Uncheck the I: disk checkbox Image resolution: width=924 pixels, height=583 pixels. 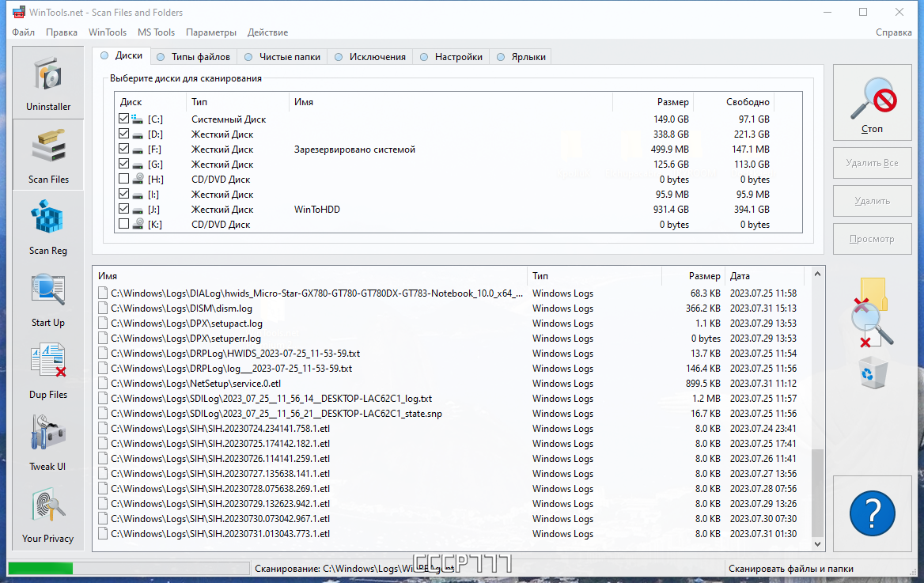click(123, 194)
